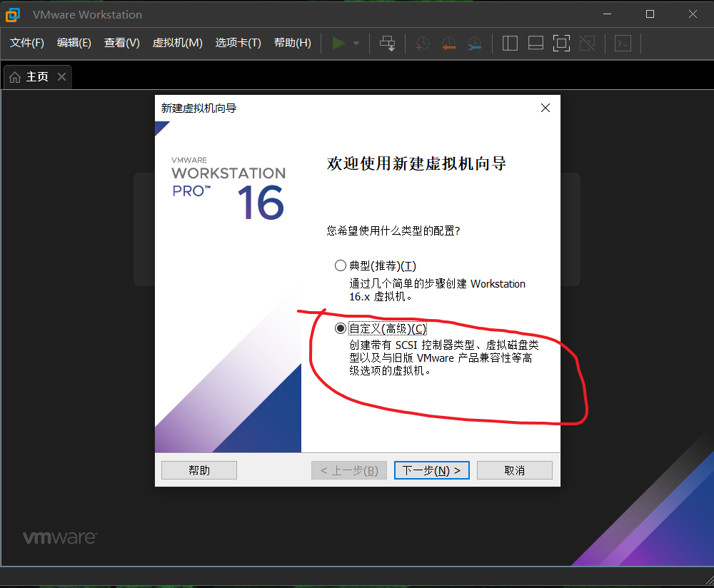This screenshot has height=588, width=714.
Task: Minimize the VMware Workstation window
Action: [607, 14]
